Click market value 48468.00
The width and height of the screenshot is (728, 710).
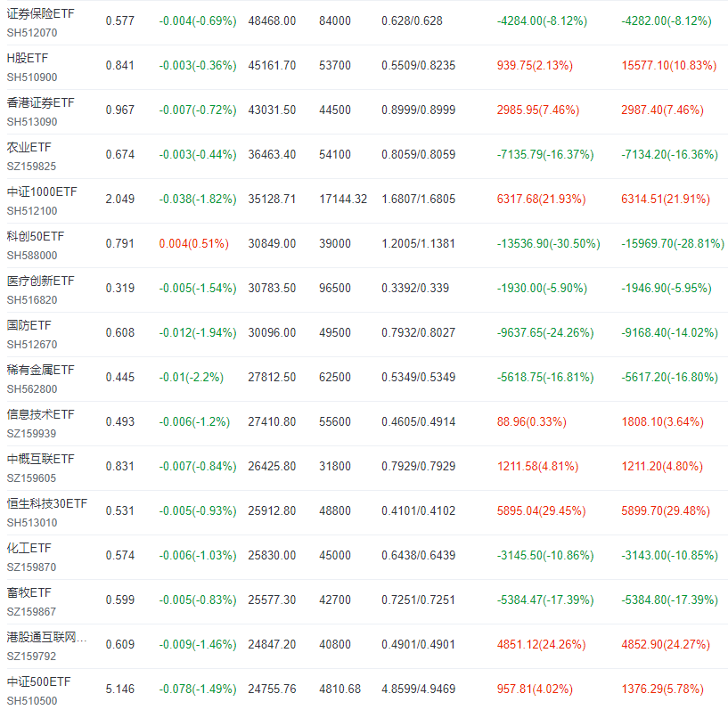[x=272, y=21]
